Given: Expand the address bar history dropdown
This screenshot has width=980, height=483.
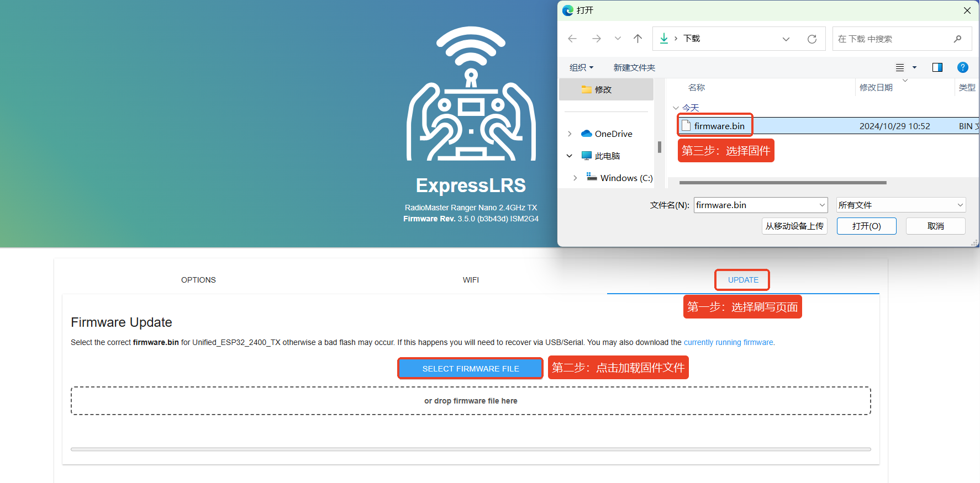Looking at the screenshot, I should [x=786, y=39].
